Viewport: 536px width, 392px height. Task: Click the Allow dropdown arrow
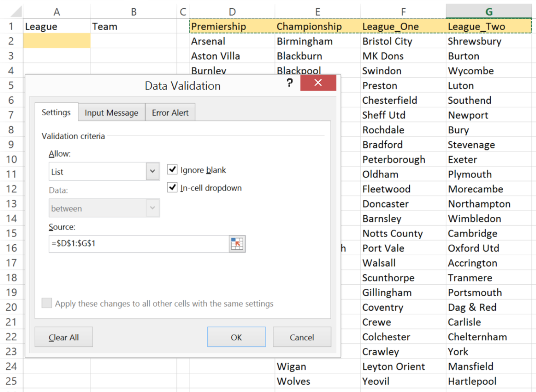click(x=152, y=171)
